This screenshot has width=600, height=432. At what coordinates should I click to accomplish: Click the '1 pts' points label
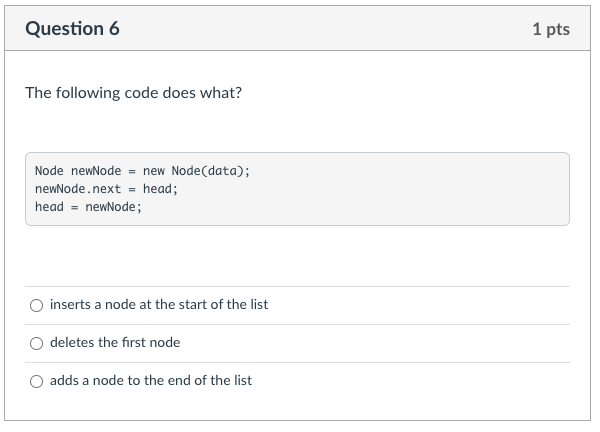tap(551, 29)
